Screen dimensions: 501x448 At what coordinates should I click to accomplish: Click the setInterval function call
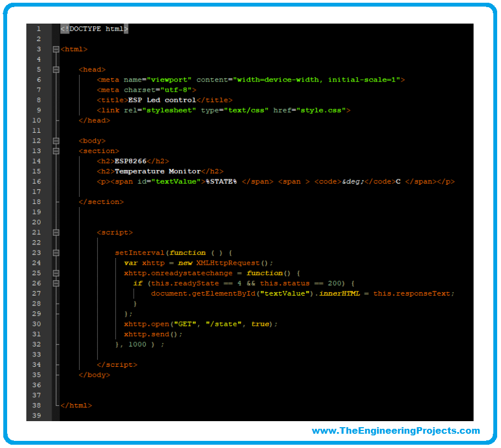coord(139,253)
